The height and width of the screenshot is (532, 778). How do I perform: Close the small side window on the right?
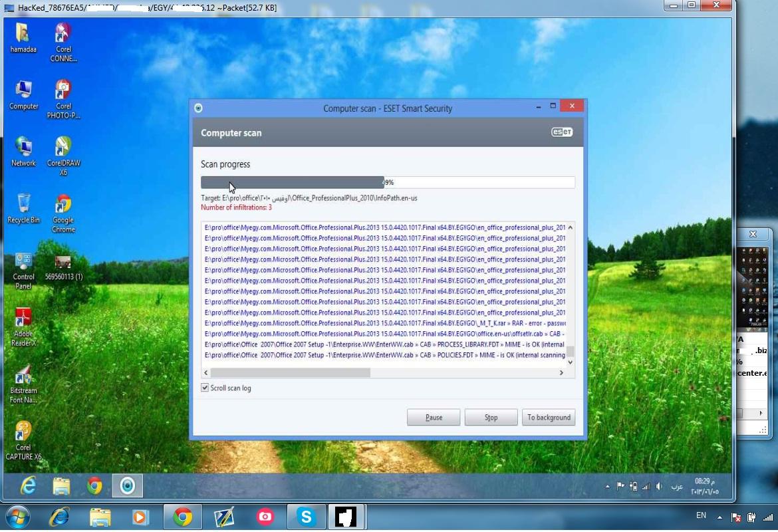pos(753,234)
